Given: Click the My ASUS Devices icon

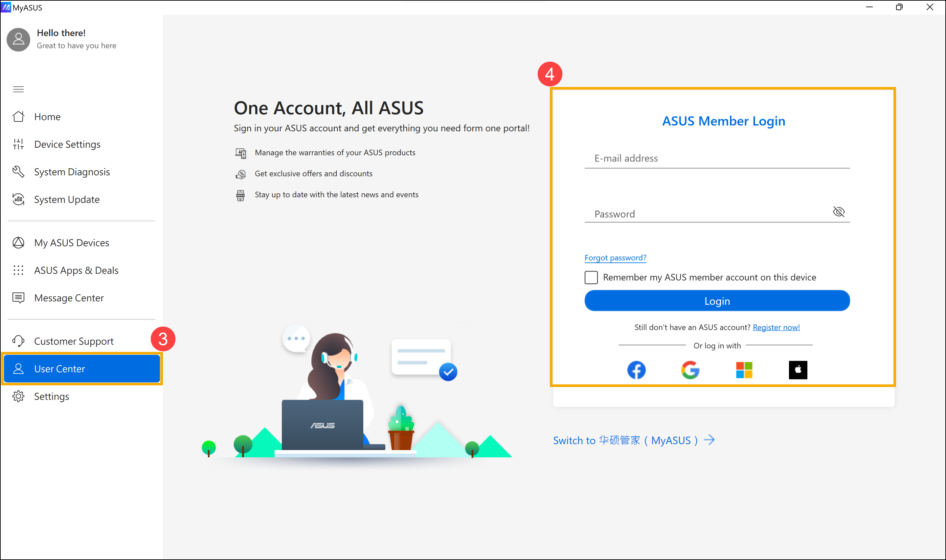Looking at the screenshot, I should tap(18, 243).
